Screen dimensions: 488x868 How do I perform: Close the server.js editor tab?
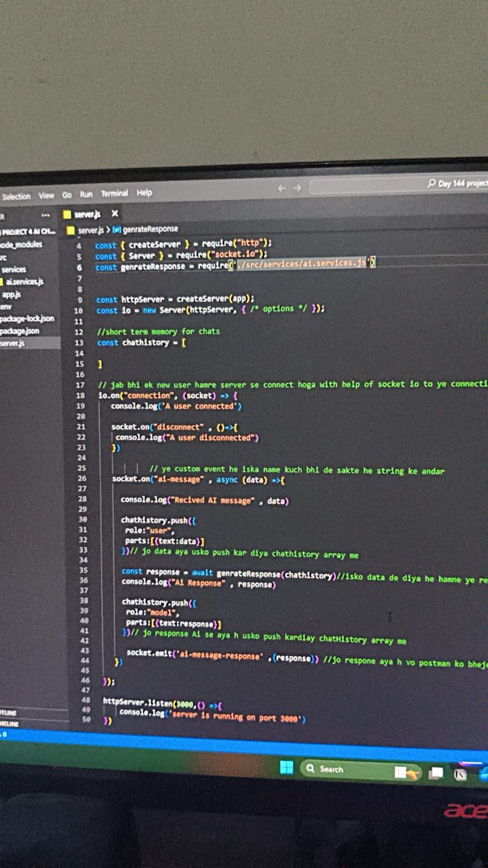tap(114, 214)
